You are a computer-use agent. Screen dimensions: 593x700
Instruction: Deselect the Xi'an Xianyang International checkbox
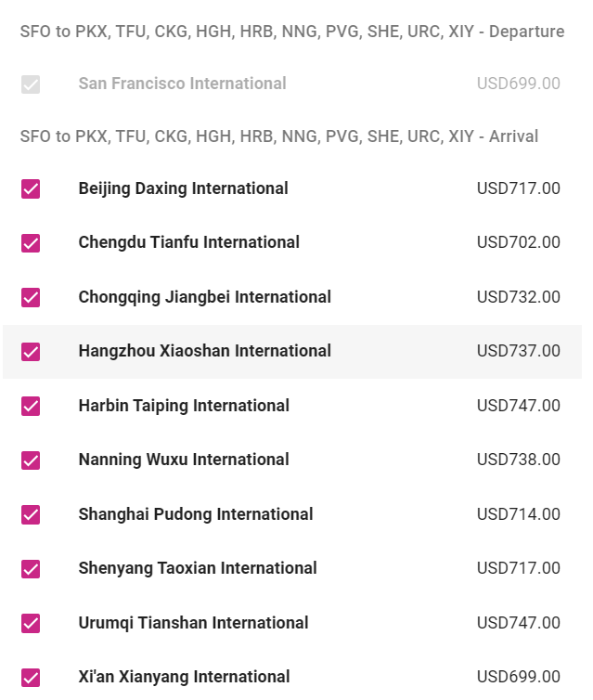click(x=31, y=678)
